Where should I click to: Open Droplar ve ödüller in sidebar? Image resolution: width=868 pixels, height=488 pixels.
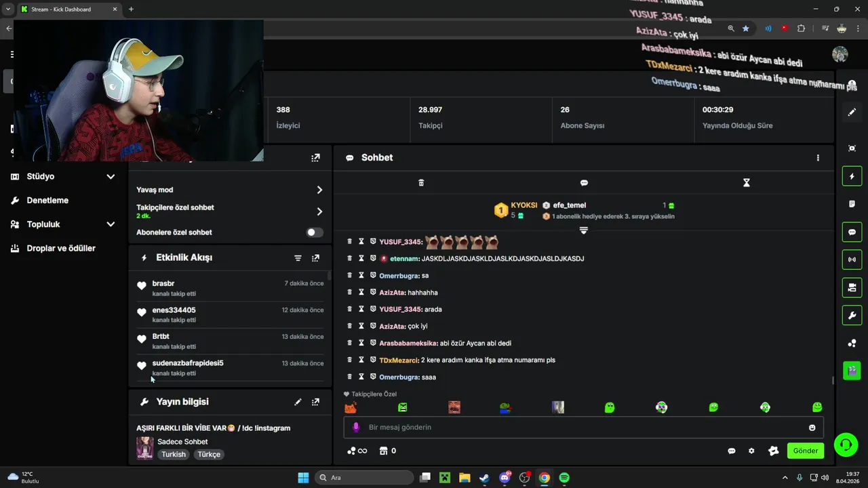pos(61,248)
